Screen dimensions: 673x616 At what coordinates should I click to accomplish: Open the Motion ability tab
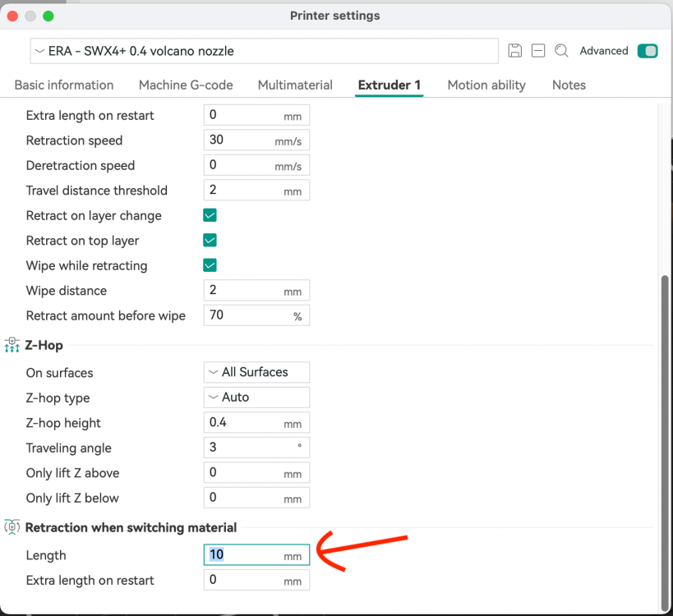486,85
